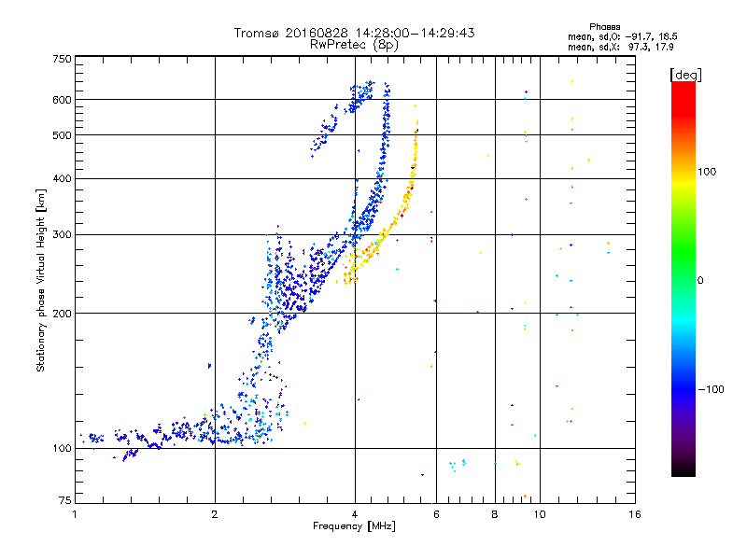The height and width of the screenshot is (560, 747).
Task: Click the x-axis tick label '8'
Action: [495, 514]
